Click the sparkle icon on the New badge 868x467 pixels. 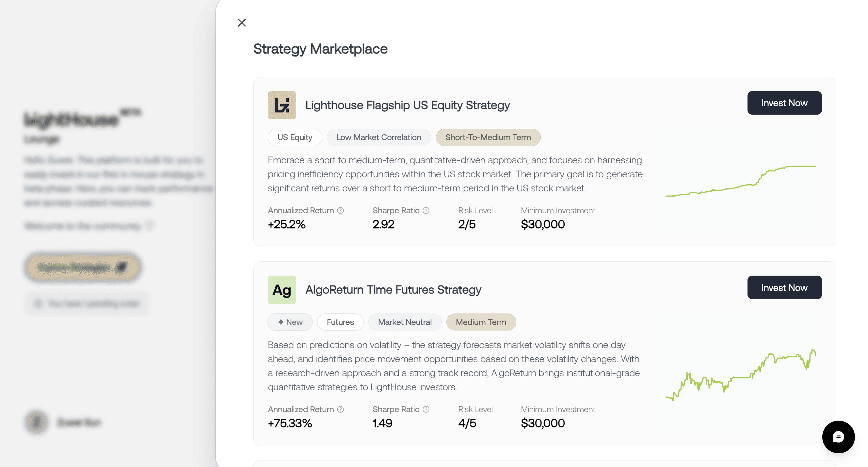281,322
